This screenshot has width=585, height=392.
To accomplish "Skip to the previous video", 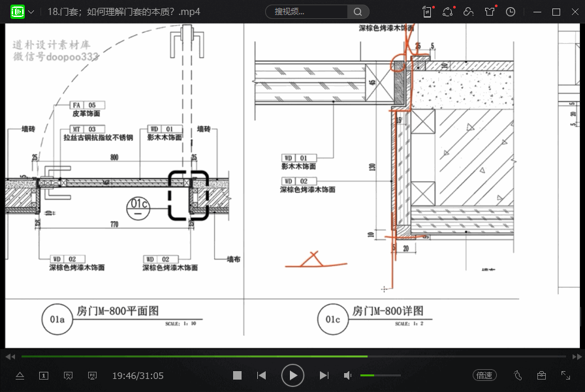I will tap(262, 376).
